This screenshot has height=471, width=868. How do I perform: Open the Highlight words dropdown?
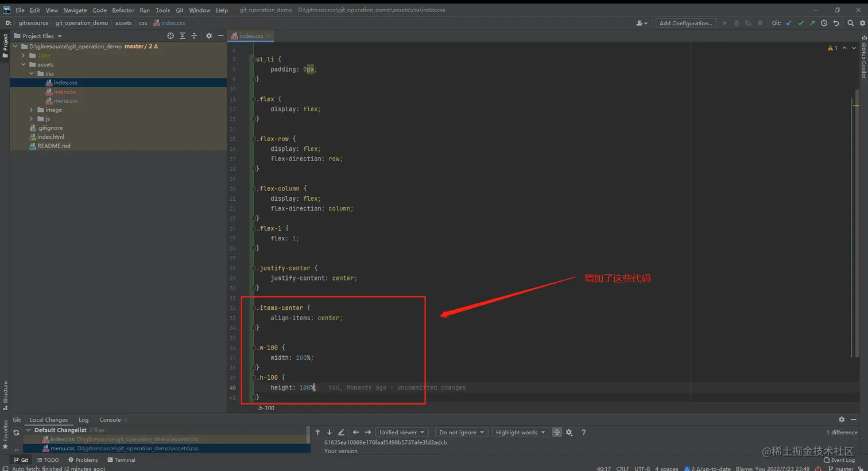(520, 432)
